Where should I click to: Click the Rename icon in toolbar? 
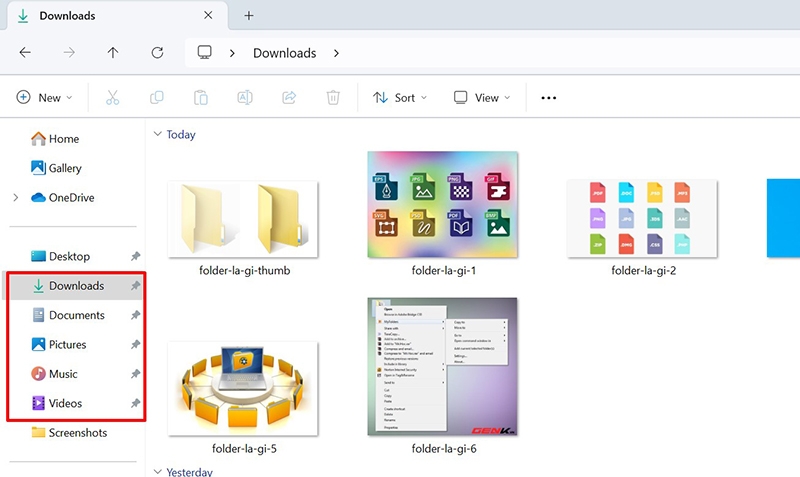click(x=245, y=98)
